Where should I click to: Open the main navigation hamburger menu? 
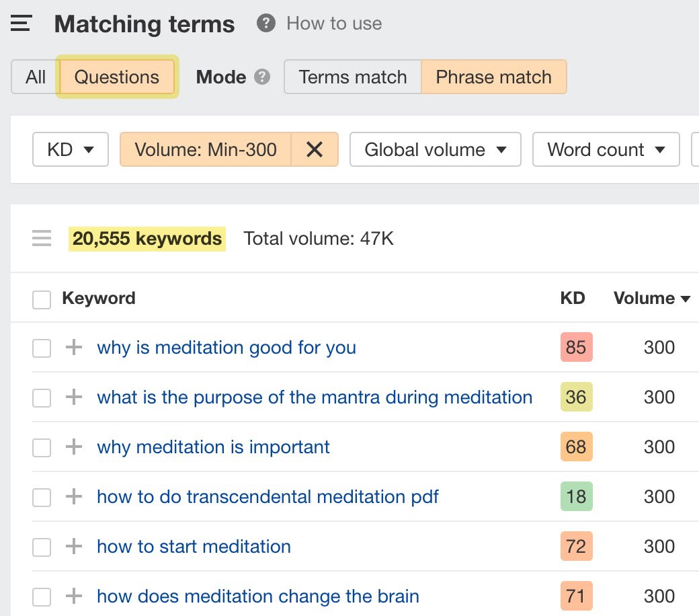(21, 23)
